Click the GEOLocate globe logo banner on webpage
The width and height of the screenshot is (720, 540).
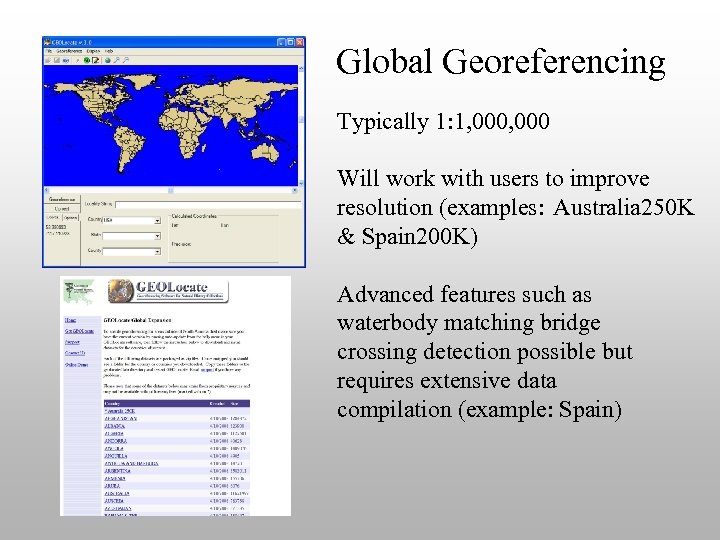point(168,291)
